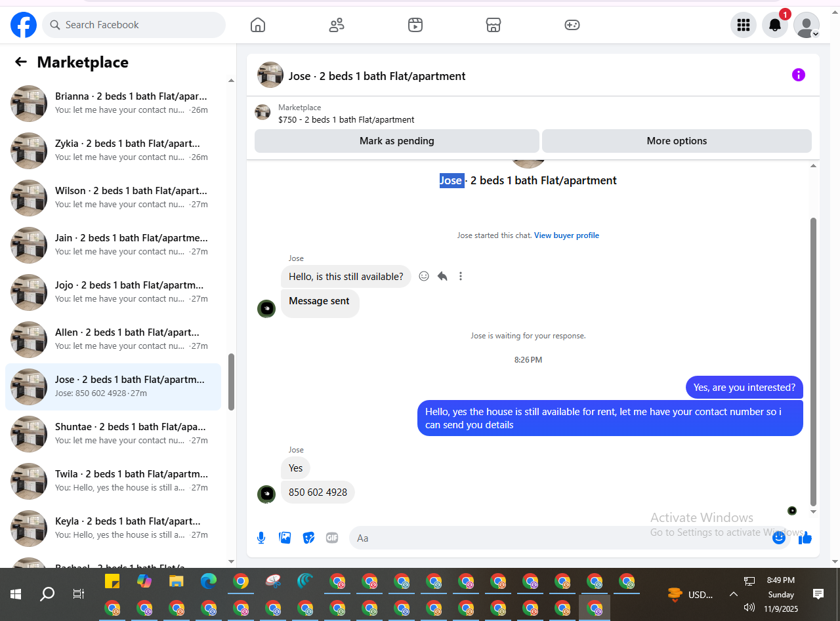Viewport: 840px width, 621px height.
Task: Launch Microsoft Edge from the taskbar
Action: tap(209, 581)
